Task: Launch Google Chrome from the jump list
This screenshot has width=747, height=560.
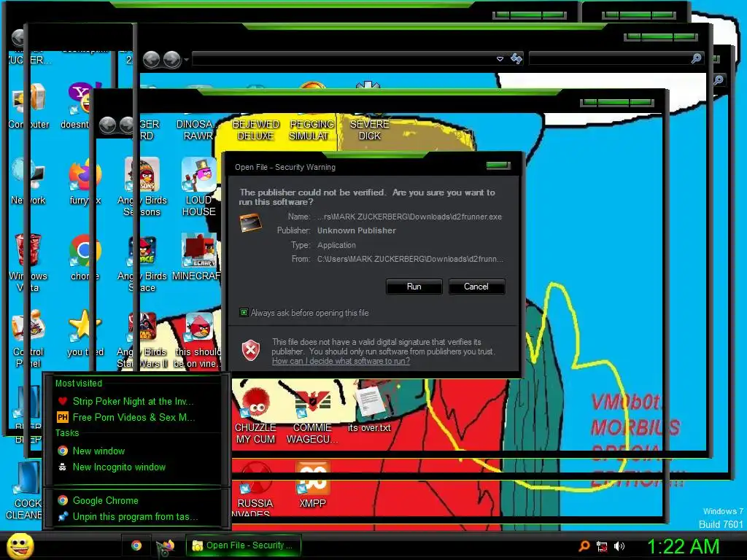Action: 105,500
